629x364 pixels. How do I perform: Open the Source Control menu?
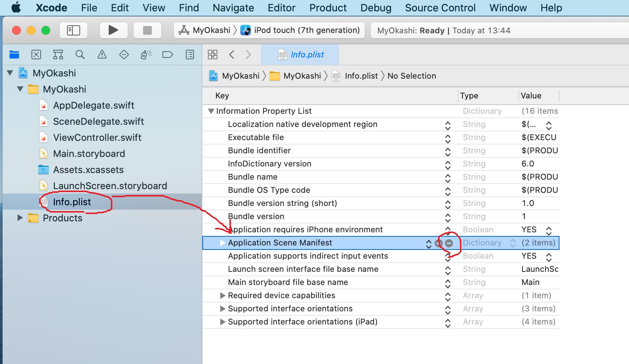coord(440,8)
